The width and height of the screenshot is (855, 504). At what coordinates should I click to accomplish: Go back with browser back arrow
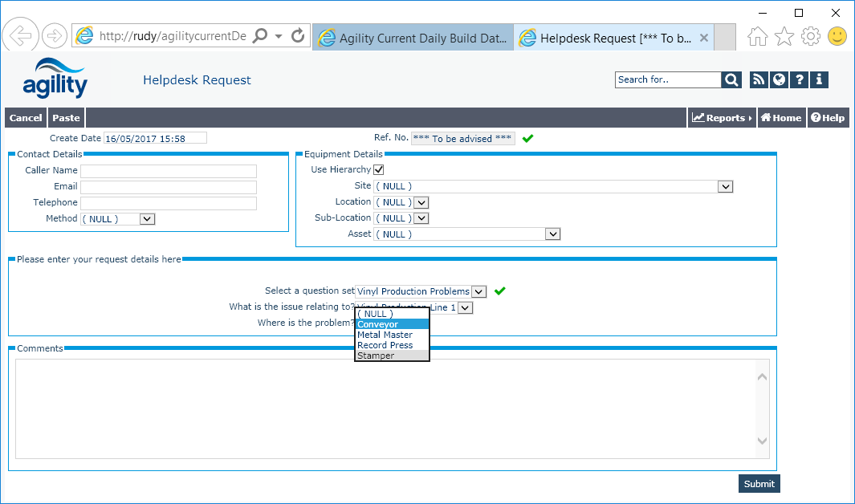tap(21, 36)
